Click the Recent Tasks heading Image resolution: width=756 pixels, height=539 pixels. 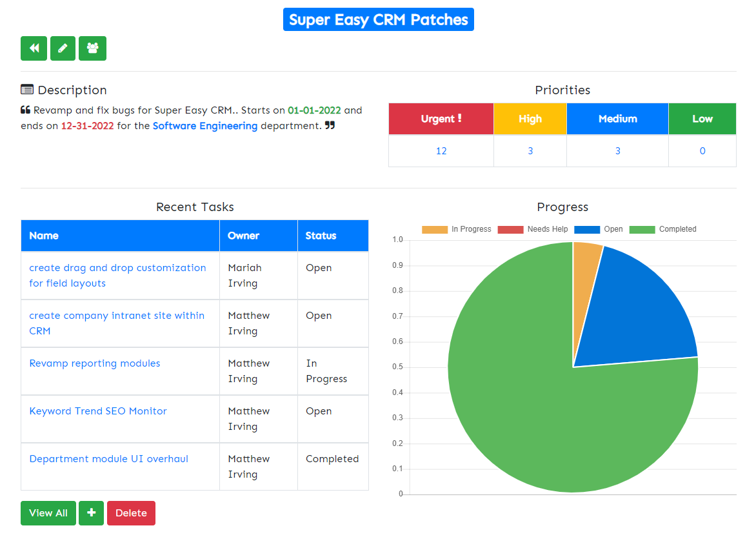195,207
